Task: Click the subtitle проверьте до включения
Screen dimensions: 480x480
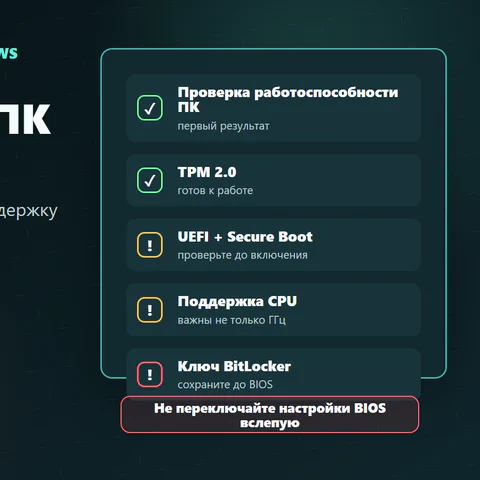Action: point(242,255)
